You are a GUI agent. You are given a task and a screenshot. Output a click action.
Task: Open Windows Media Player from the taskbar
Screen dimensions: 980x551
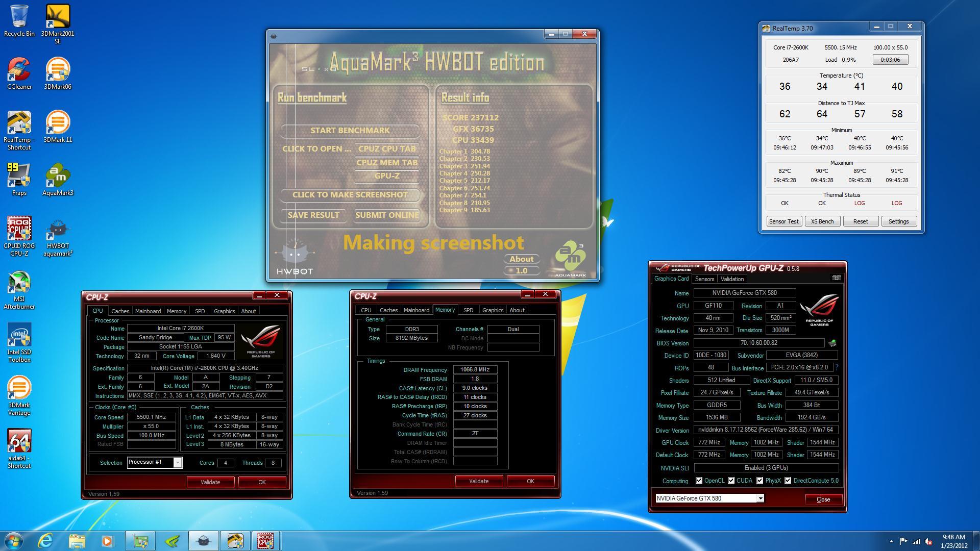[x=107, y=541]
